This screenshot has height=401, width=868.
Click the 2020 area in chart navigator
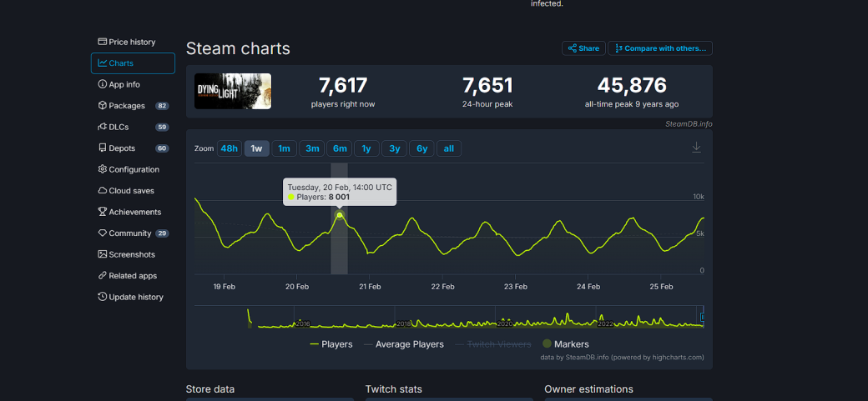(x=504, y=323)
